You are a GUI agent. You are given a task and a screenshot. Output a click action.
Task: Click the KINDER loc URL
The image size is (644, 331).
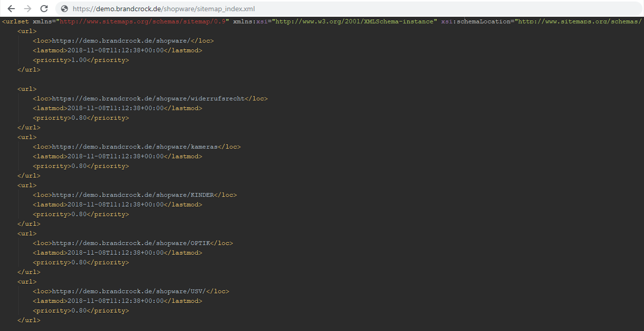pos(133,195)
